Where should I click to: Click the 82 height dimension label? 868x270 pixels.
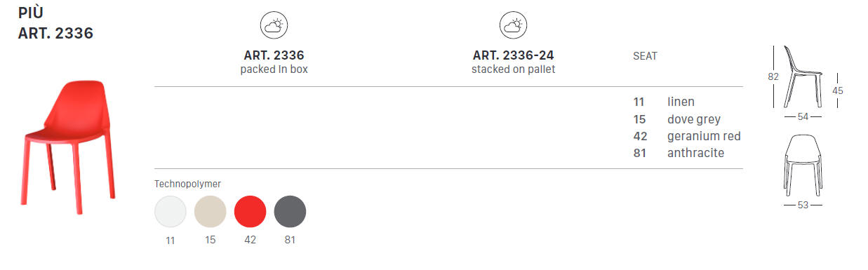[774, 78]
